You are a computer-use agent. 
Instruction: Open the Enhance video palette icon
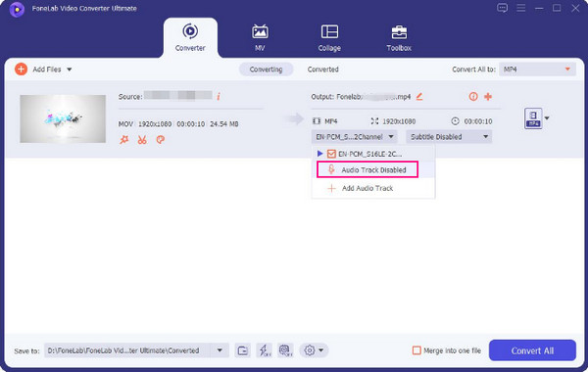pyautogui.click(x=160, y=140)
